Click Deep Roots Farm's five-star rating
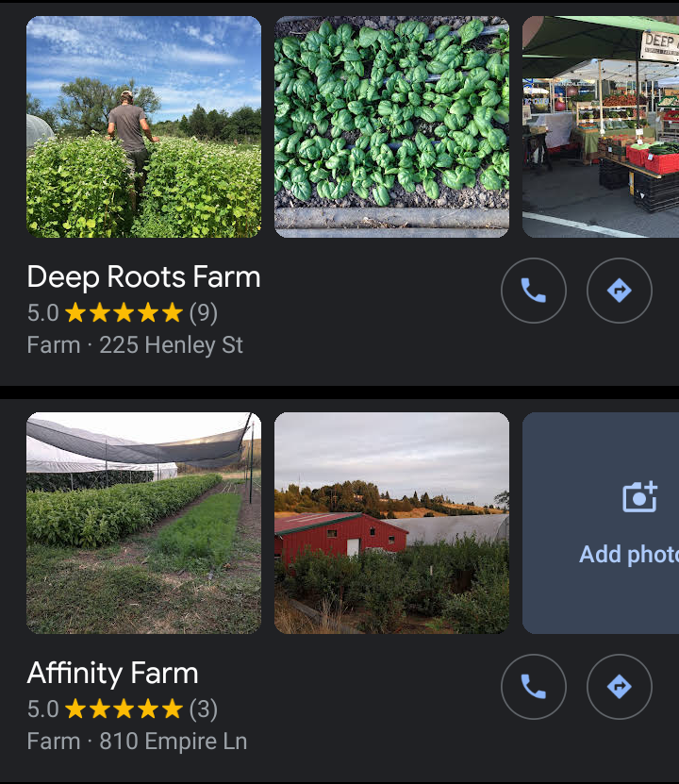Viewport: 679px width, 784px height. pyautogui.click(x=124, y=312)
